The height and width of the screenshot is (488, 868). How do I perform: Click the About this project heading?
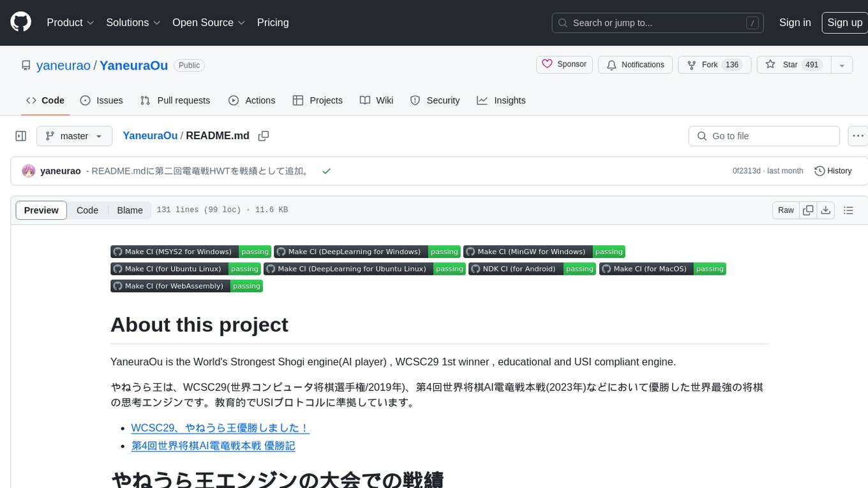199,324
